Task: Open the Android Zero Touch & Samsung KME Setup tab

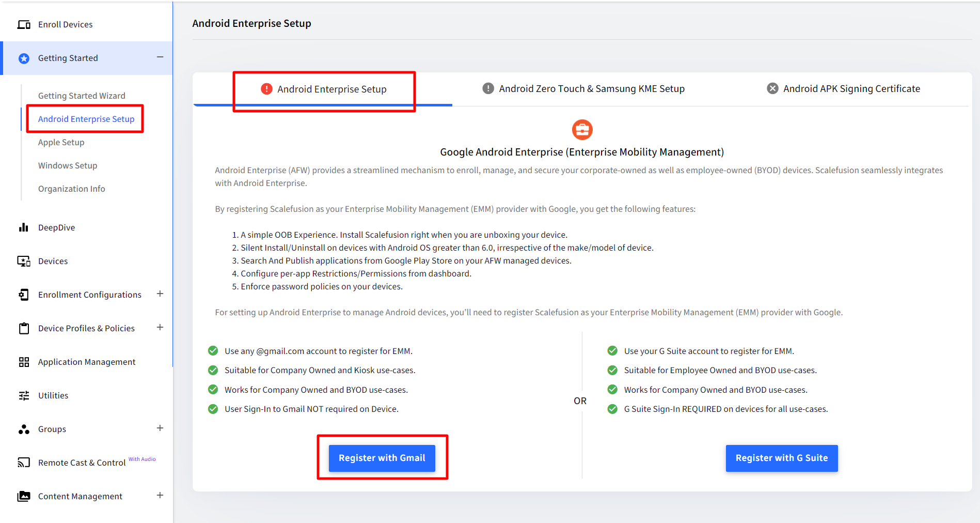Action: (583, 88)
